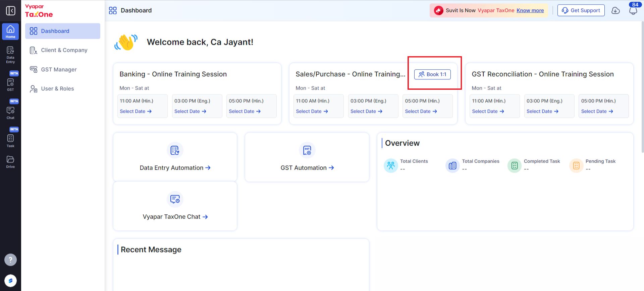Click the Get Support button
The image size is (644, 291).
[581, 10]
